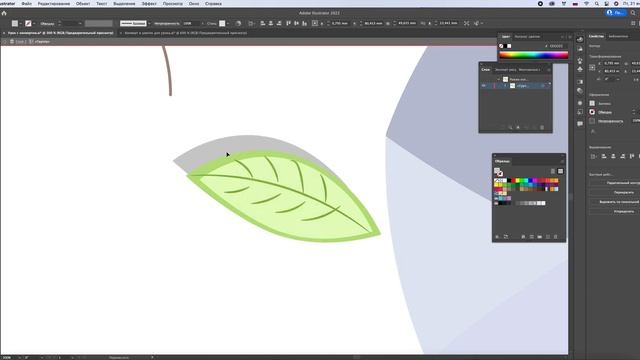Open the Swatch Libraries menu icon
The height and width of the screenshot is (360, 640).
(497, 237)
